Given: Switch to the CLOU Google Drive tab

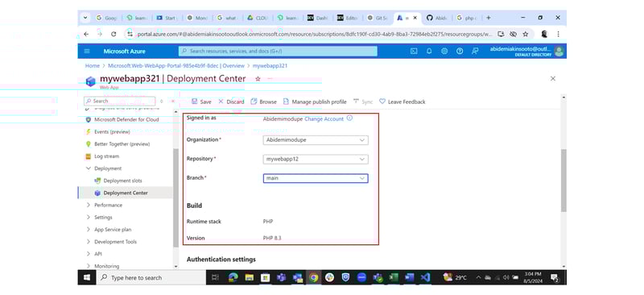Looking at the screenshot, I should click(257, 18).
